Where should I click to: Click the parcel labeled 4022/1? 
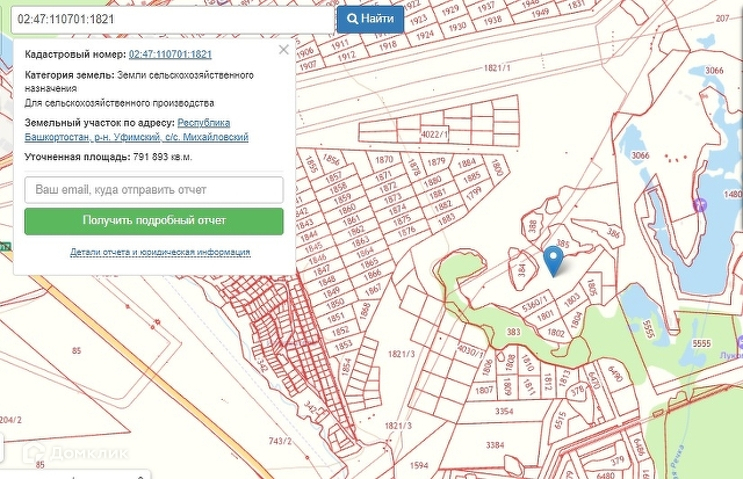[x=431, y=133]
